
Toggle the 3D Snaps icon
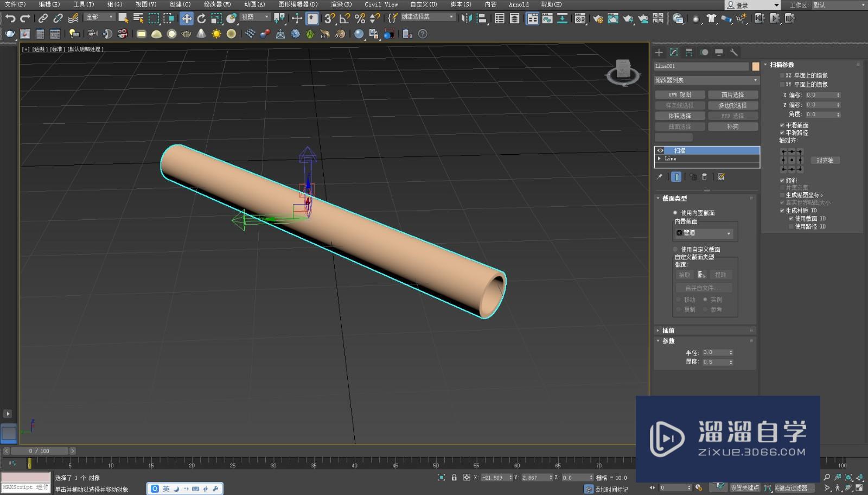point(329,18)
